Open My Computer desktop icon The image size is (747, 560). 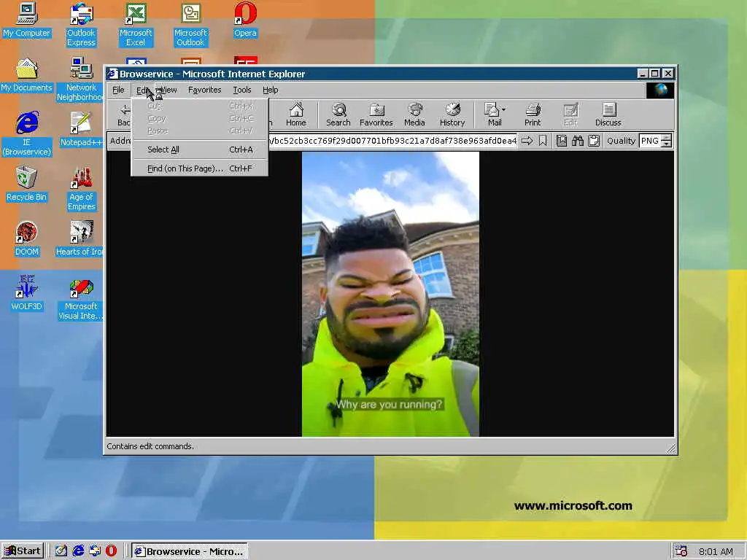coord(27,20)
